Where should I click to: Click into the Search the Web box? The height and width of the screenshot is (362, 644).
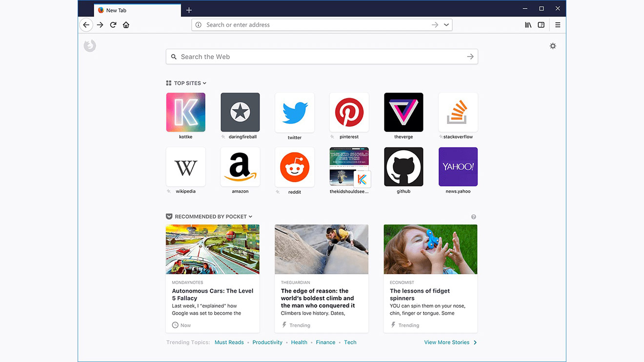tap(322, 57)
